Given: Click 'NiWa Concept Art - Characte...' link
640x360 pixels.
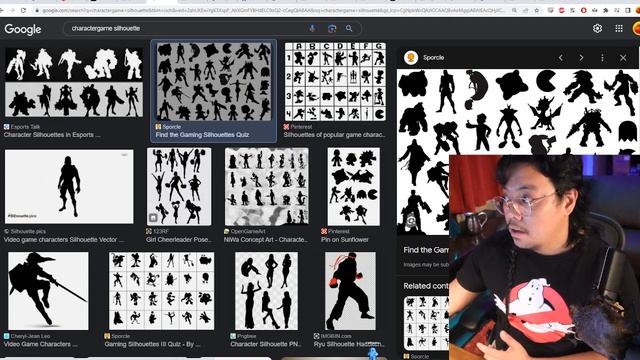Looking at the screenshot, I should point(266,240).
